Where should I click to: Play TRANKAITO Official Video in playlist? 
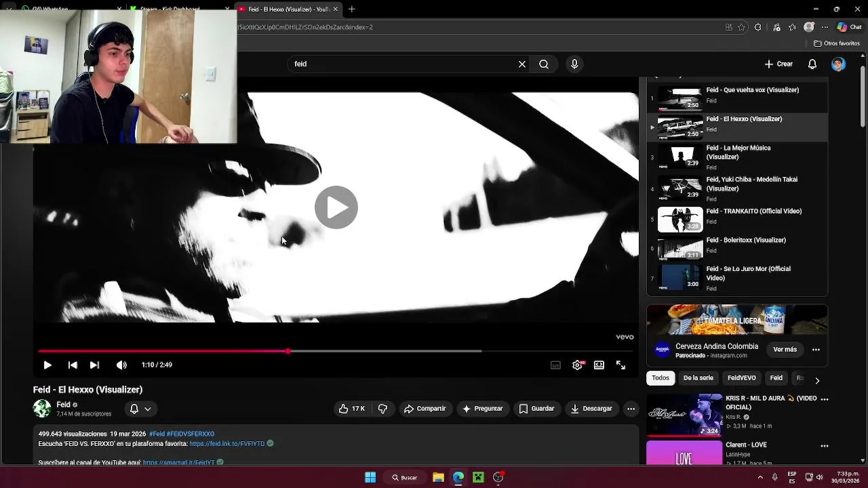coord(737,218)
